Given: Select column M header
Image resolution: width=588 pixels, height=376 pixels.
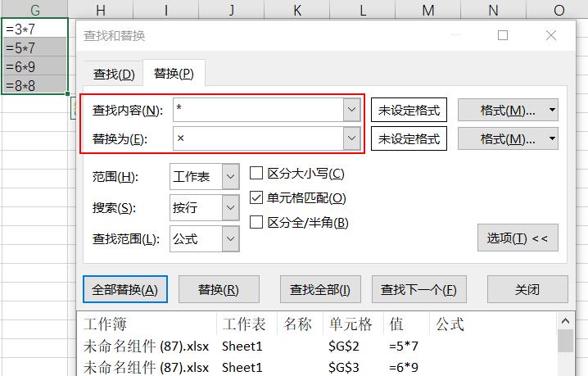Looking at the screenshot, I should (x=427, y=9).
